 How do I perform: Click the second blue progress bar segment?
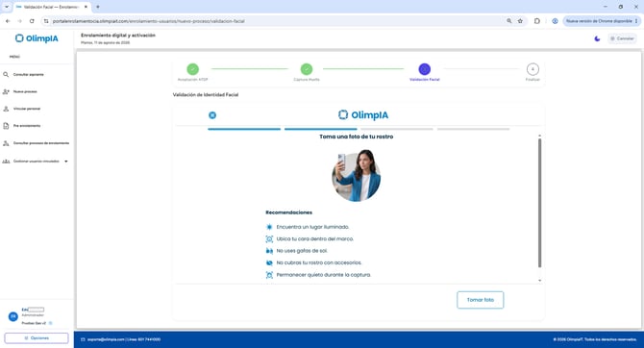[321, 129]
